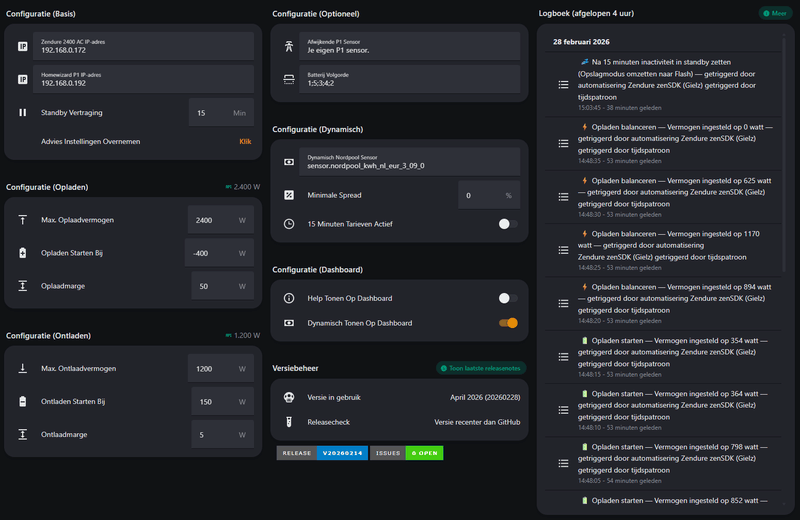This screenshot has width=800, height=520.
Task: Click the Meer button in Logboek
Action: [775, 14]
